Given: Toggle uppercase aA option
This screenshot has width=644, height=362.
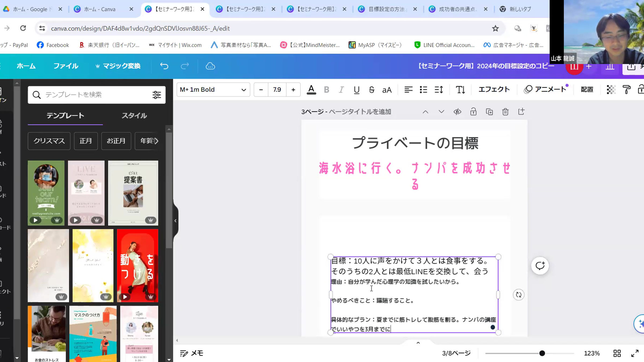Looking at the screenshot, I should point(387,90).
